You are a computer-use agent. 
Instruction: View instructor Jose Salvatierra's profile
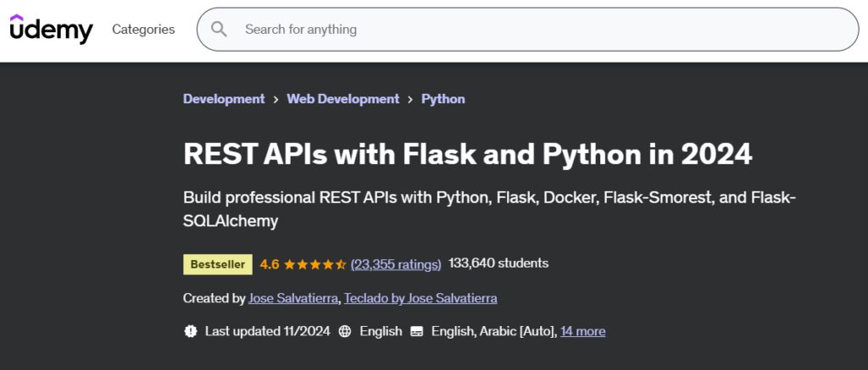(294, 298)
